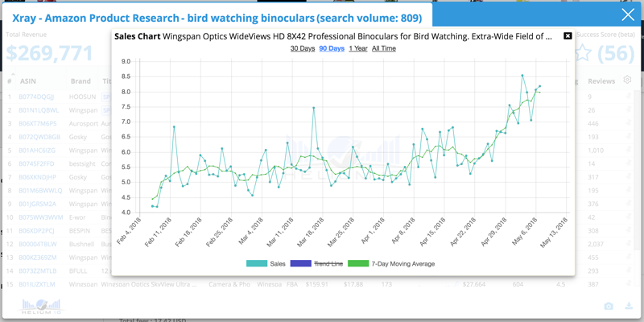Click the Helium 10 logo

tap(33, 306)
